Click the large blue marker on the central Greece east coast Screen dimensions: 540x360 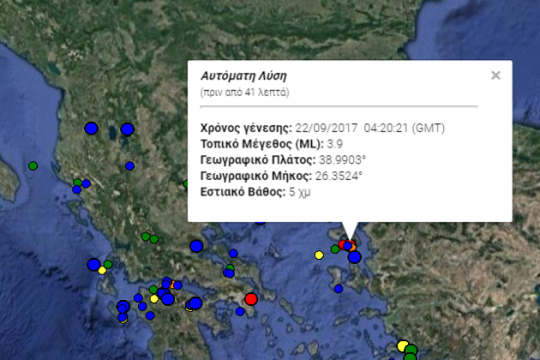pyautogui.click(x=196, y=246)
